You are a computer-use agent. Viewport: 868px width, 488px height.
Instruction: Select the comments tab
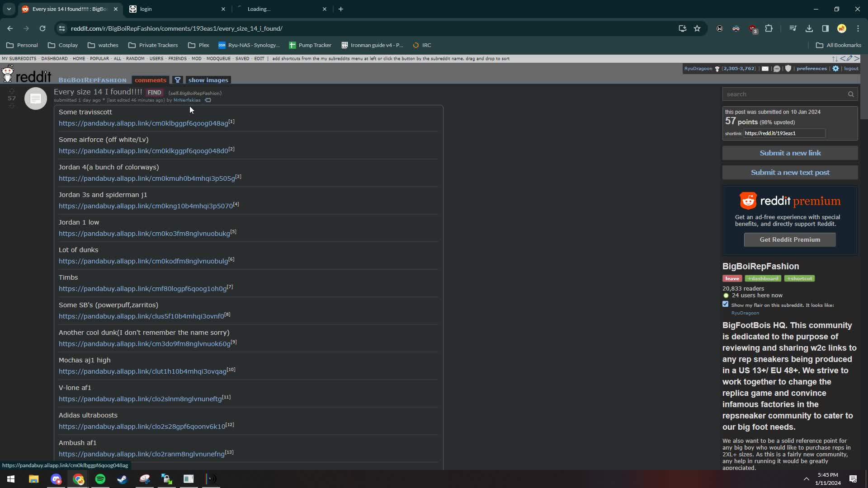tap(151, 80)
